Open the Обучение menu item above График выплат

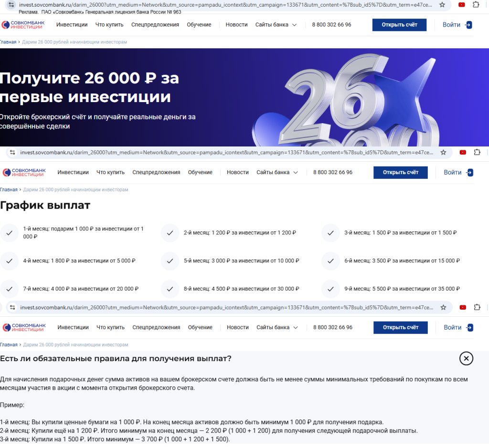click(x=200, y=173)
